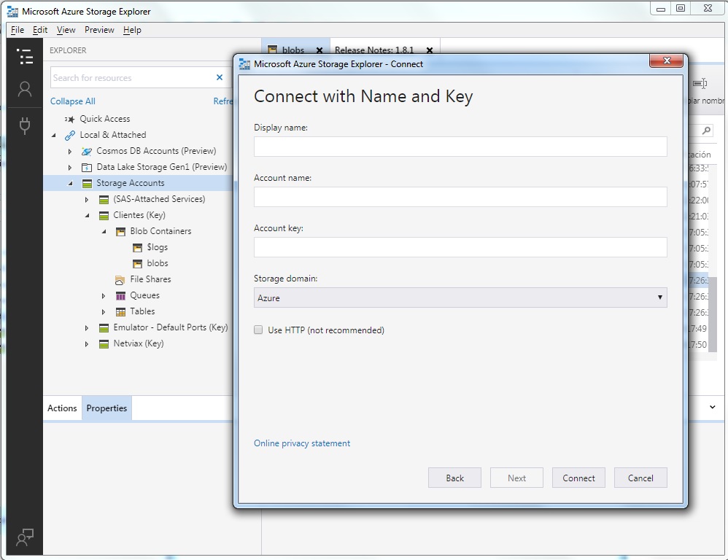Click the Refresh link in Explorer
This screenshot has width=728, height=560.
pos(223,101)
